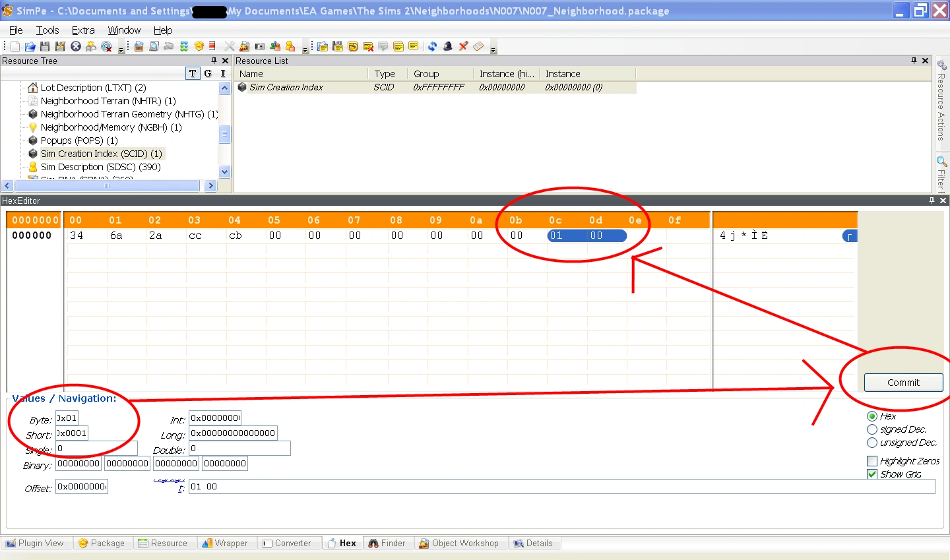Click the green blocks toolbar icon

[184, 46]
